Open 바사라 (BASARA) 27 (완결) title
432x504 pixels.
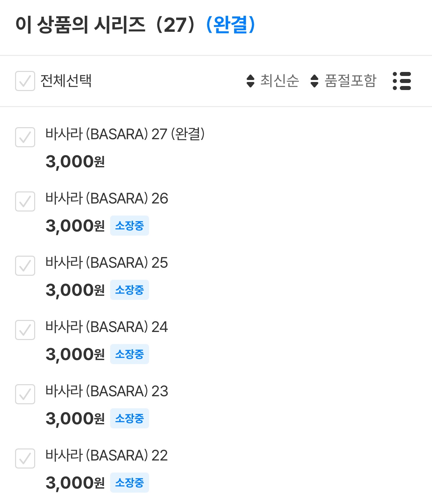(125, 134)
